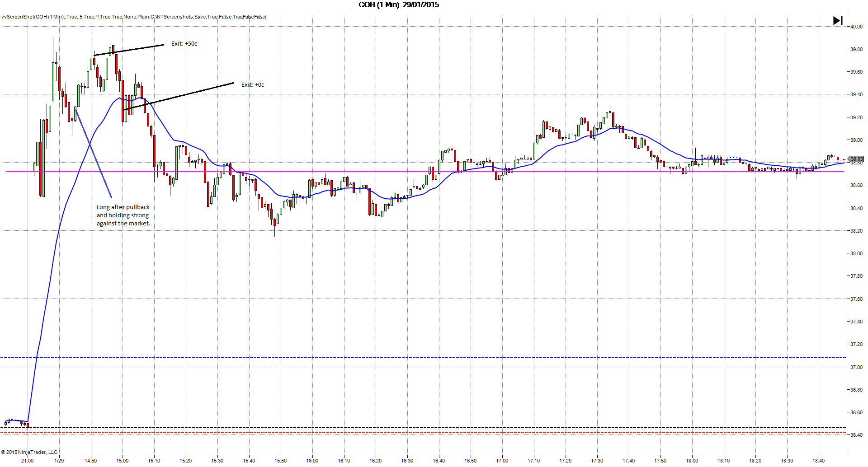Image resolution: width=868 pixels, height=467 pixels.
Task: Click the 37.00 price axis label
Action: tap(856, 367)
